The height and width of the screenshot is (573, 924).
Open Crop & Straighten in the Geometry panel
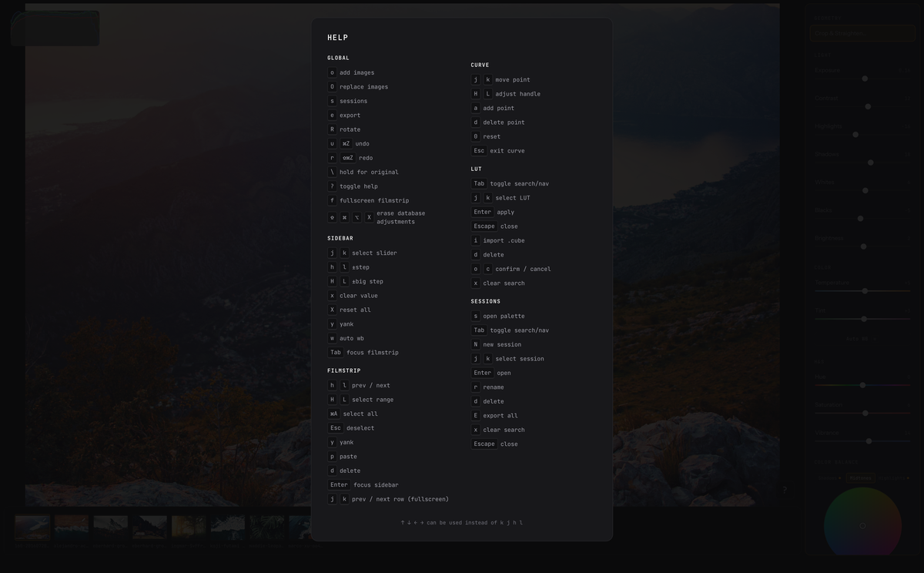(x=862, y=33)
